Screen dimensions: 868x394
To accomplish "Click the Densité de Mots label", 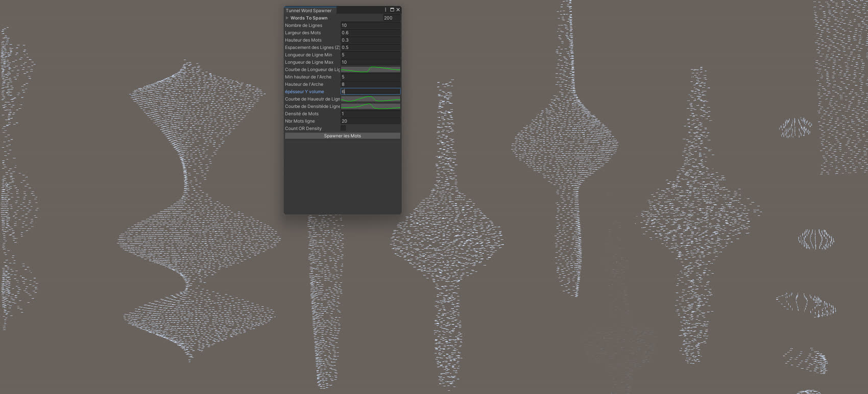I will click(302, 114).
